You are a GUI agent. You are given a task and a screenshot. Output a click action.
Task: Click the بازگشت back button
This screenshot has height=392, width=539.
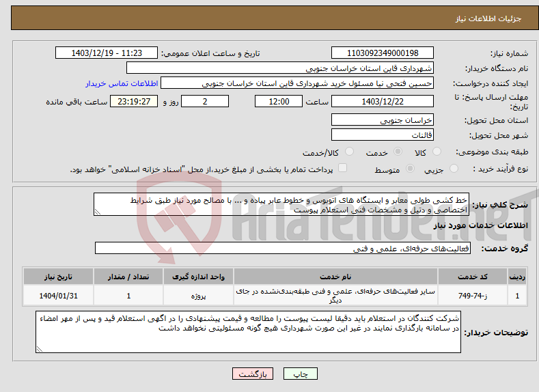coord(253,374)
